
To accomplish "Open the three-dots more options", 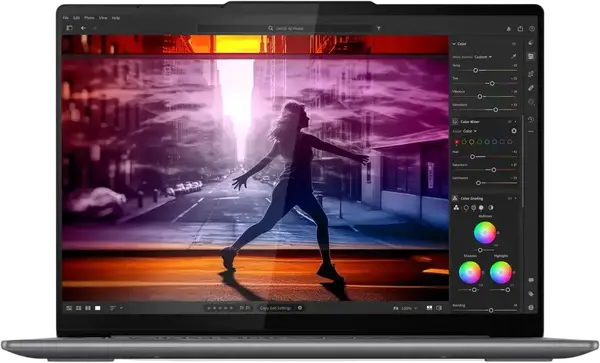I will point(531,131).
